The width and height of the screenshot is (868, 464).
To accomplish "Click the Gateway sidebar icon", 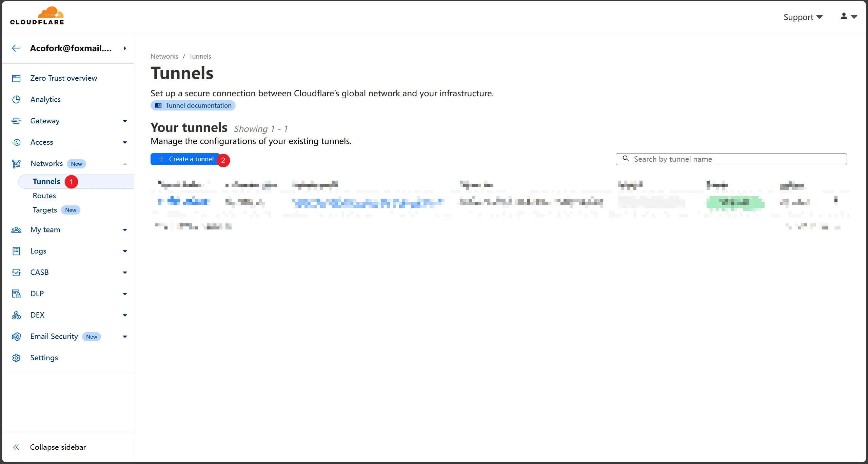I will coord(16,121).
